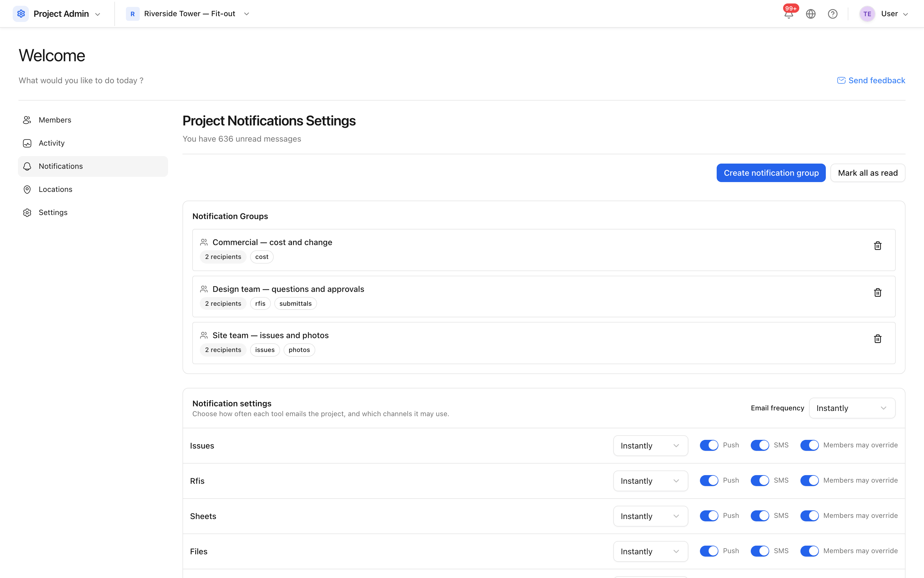
Task: Click the cost tag chip
Action: click(262, 257)
